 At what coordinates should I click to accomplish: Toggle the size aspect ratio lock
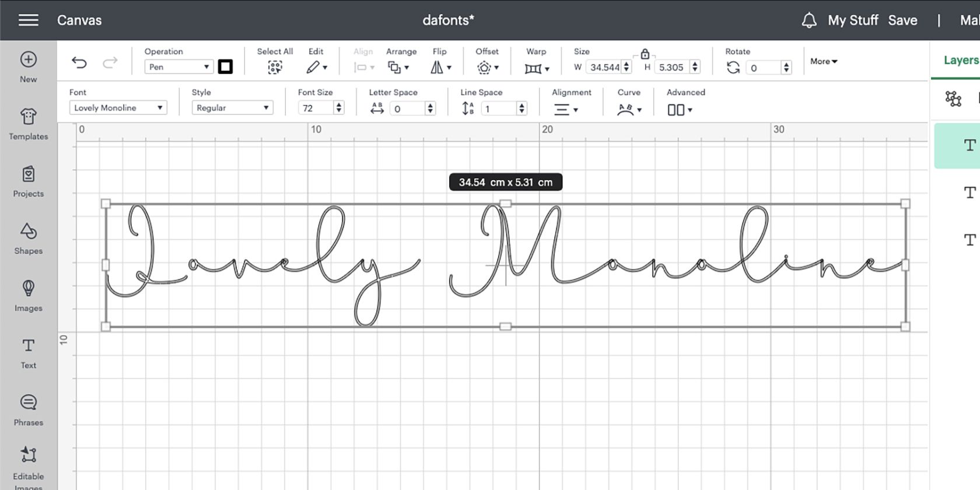point(645,54)
